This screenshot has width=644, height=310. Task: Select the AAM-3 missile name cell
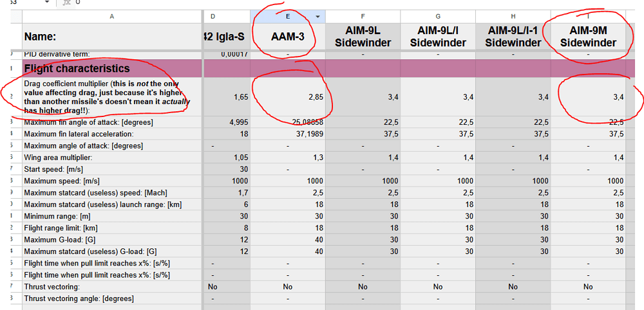287,37
